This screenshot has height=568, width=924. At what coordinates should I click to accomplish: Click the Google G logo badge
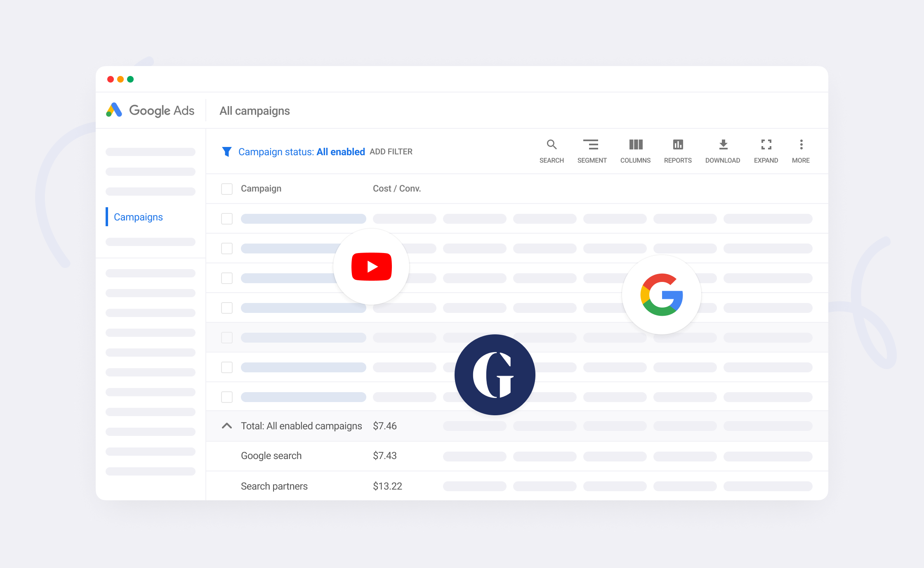pyautogui.click(x=661, y=295)
